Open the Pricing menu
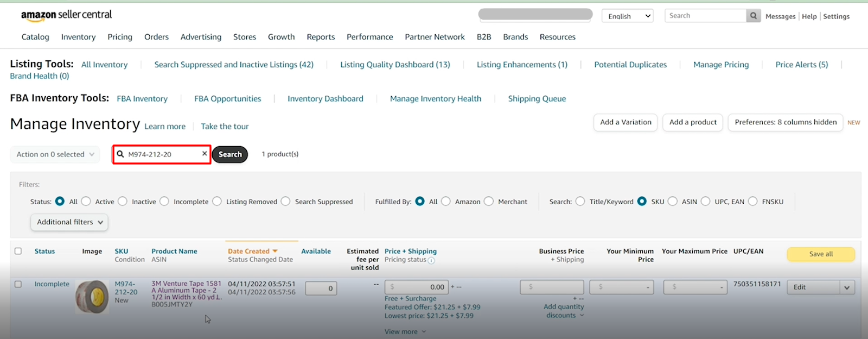 tap(120, 37)
